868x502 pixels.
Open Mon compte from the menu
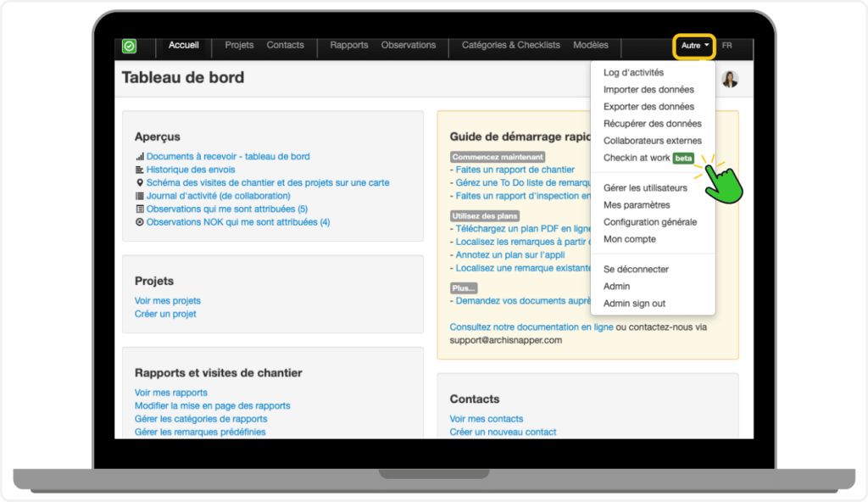click(630, 239)
